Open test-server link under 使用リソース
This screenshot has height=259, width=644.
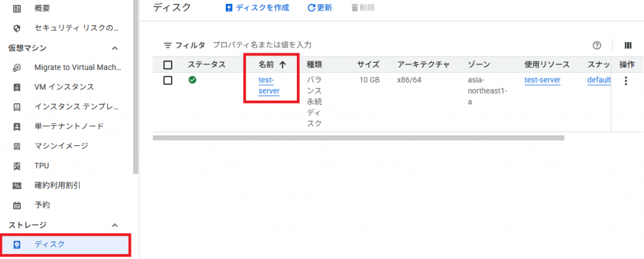pos(542,80)
